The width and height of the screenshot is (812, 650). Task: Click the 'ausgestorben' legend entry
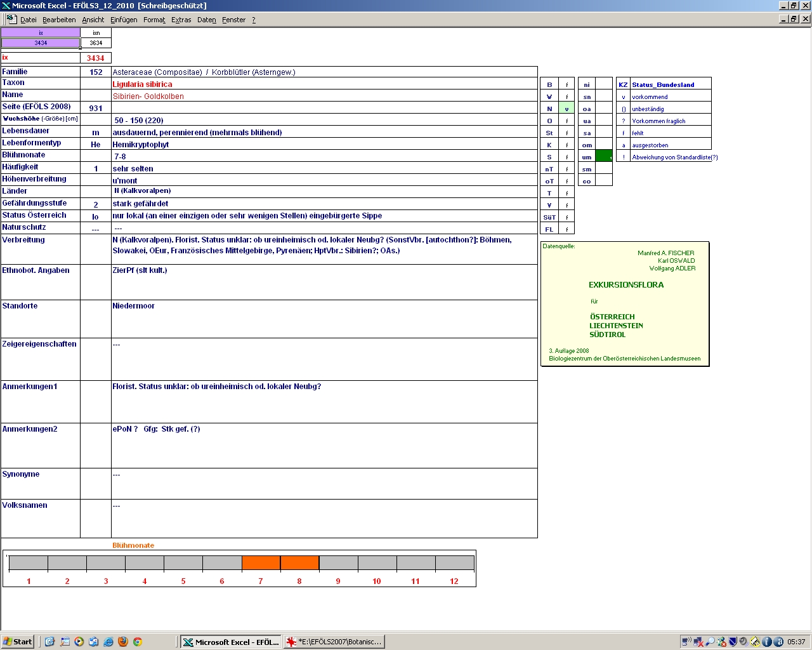(650, 145)
